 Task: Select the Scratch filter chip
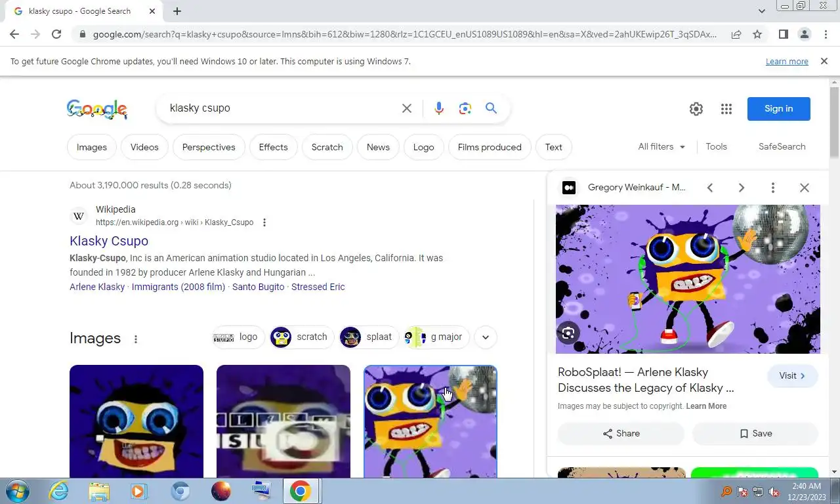click(x=327, y=147)
